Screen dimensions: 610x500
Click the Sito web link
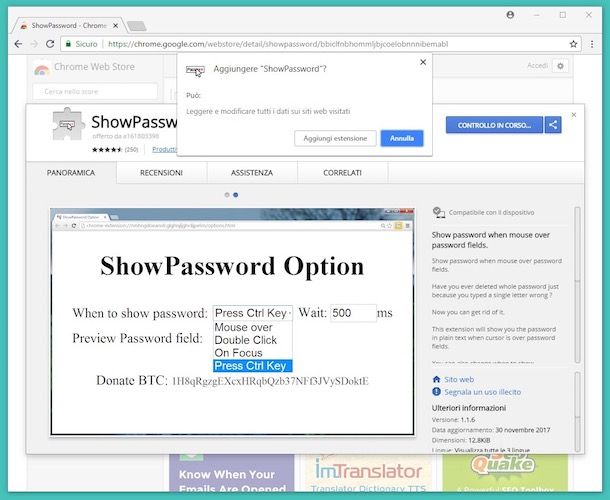459,379
